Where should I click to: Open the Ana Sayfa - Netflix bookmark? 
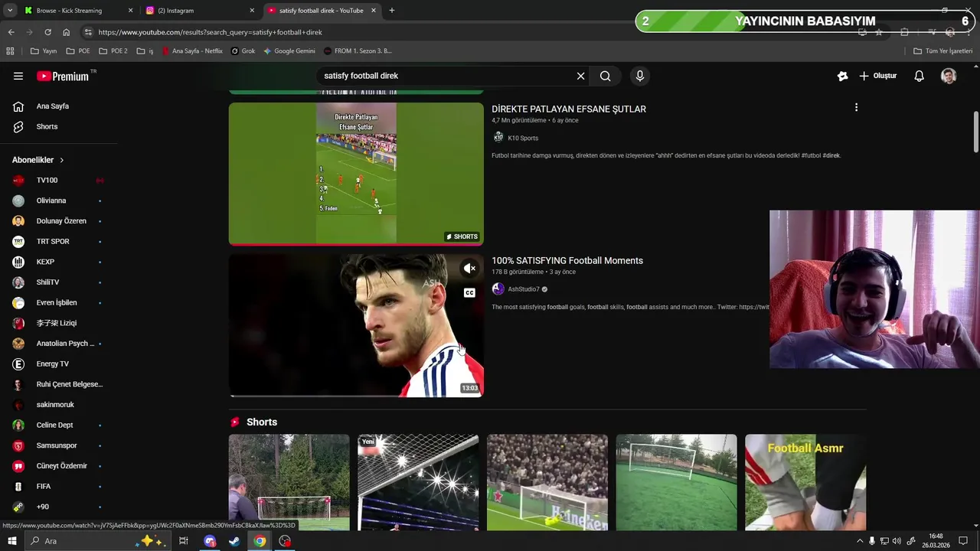click(192, 51)
